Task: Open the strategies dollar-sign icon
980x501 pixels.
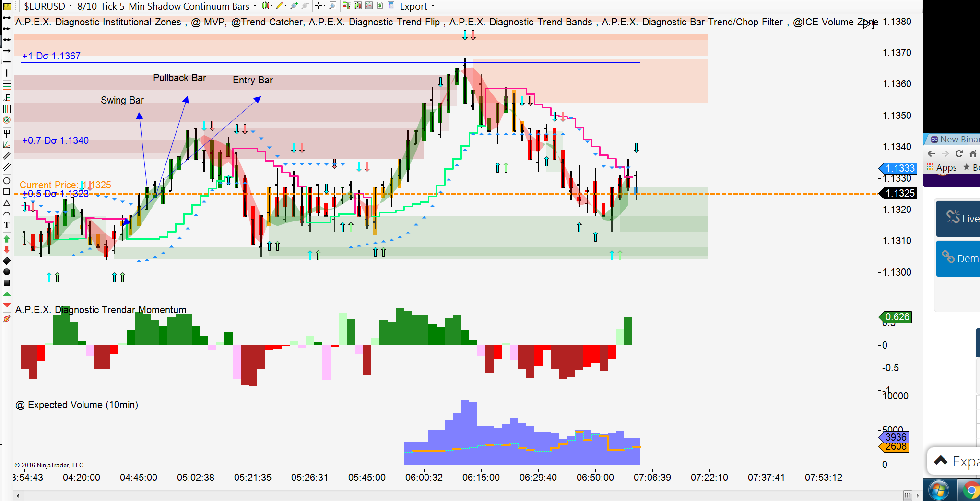Action: 380,6
